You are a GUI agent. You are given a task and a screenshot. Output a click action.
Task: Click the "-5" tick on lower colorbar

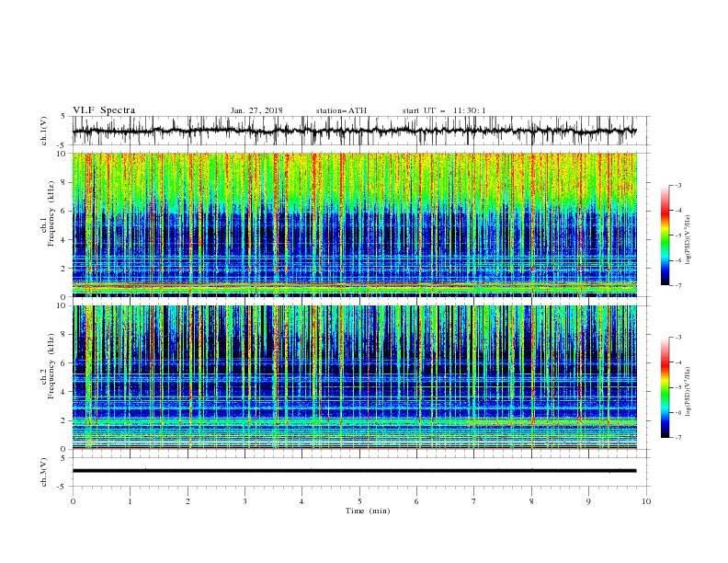point(677,387)
